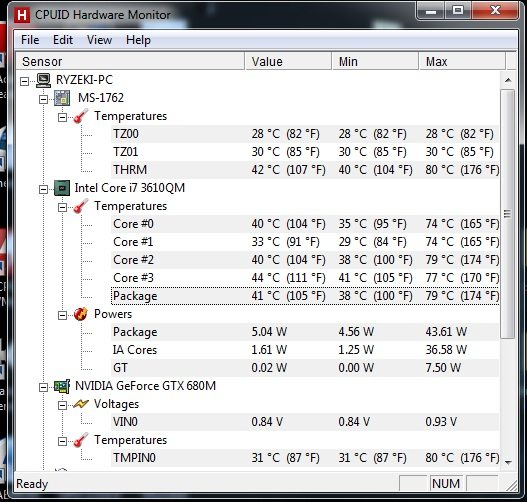Collapse the MS-1762 node
The height and width of the screenshot is (502, 527).
tap(43, 99)
